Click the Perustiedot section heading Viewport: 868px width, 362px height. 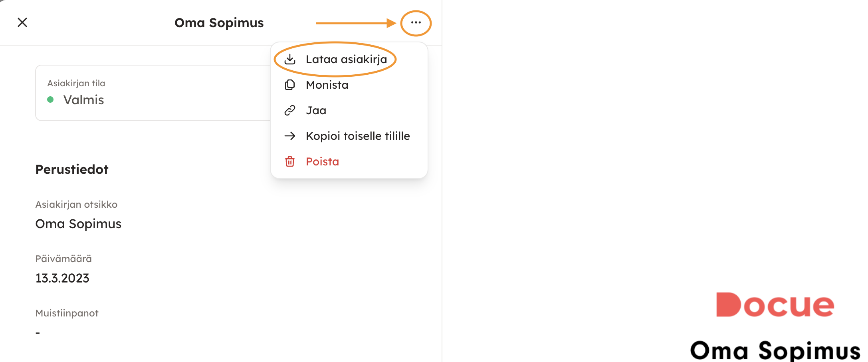(72, 169)
